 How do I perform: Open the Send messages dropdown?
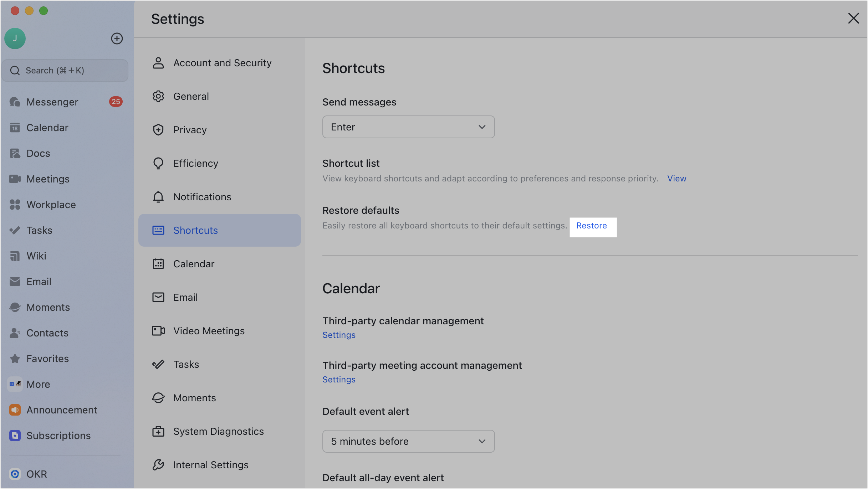pyautogui.click(x=408, y=127)
